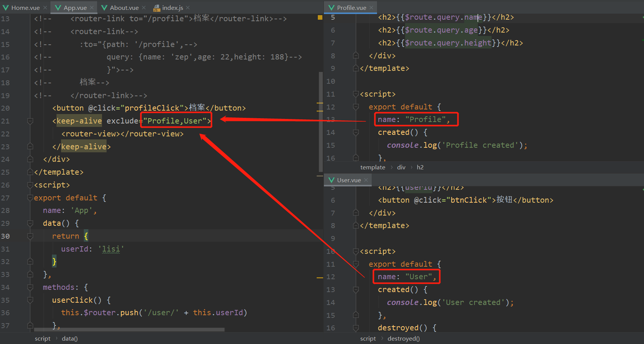Click fold marker at </template> in Profile.vue line 9
The image size is (644, 344).
pos(356,69)
